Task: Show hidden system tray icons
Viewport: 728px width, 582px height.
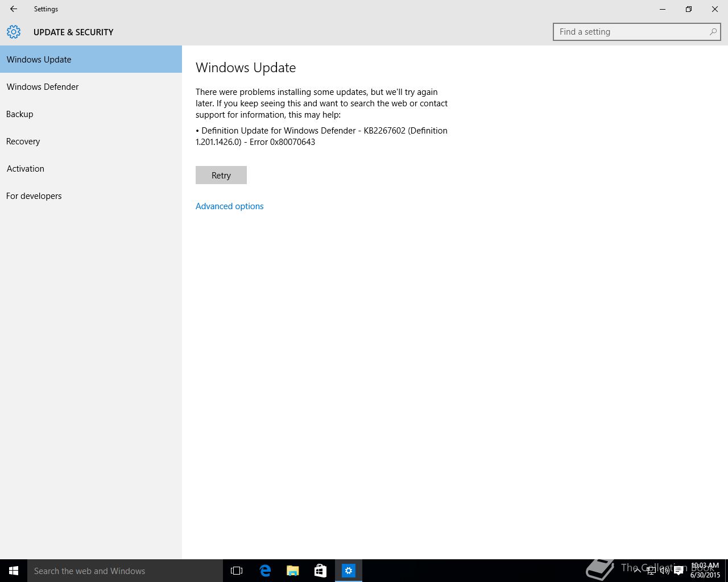Action: (x=637, y=571)
